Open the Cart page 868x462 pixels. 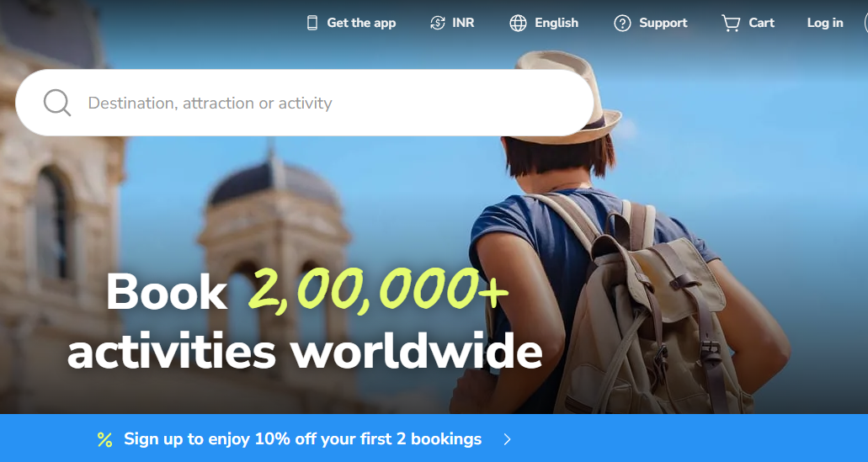(x=748, y=23)
